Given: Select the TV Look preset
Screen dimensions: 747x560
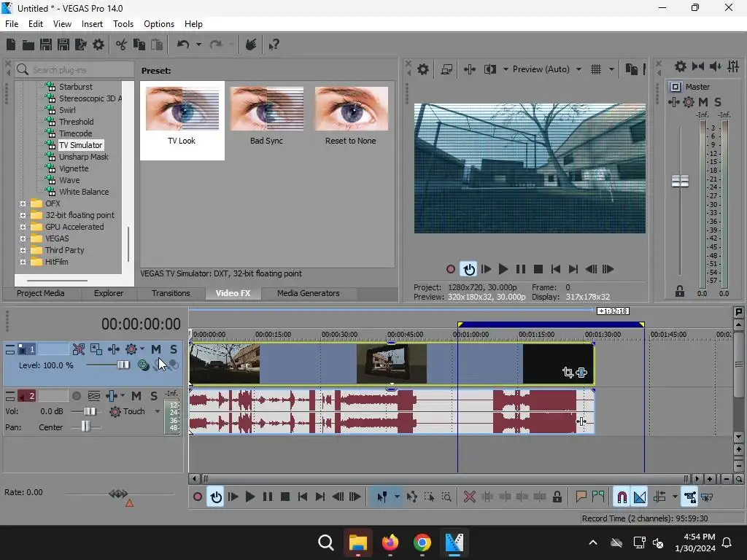Looking at the screenshot, I should (x=182, y=120).
